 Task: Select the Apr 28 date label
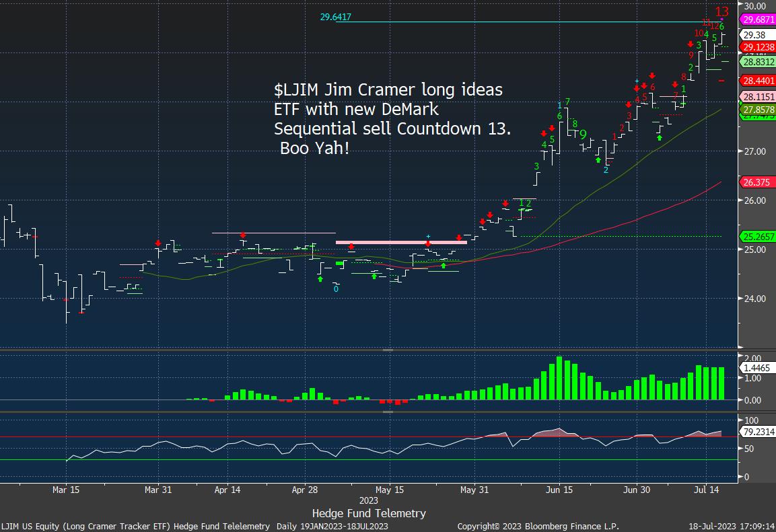[305, 490]
